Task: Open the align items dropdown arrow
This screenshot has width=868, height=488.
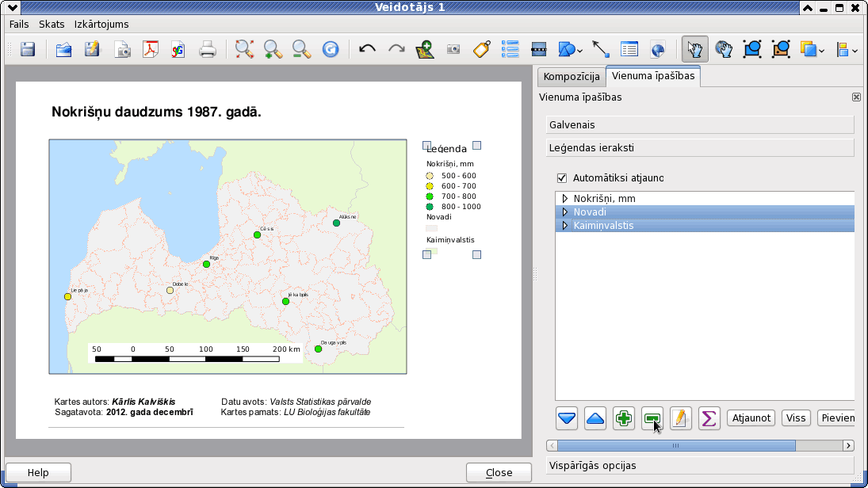Action: (855, 51)
